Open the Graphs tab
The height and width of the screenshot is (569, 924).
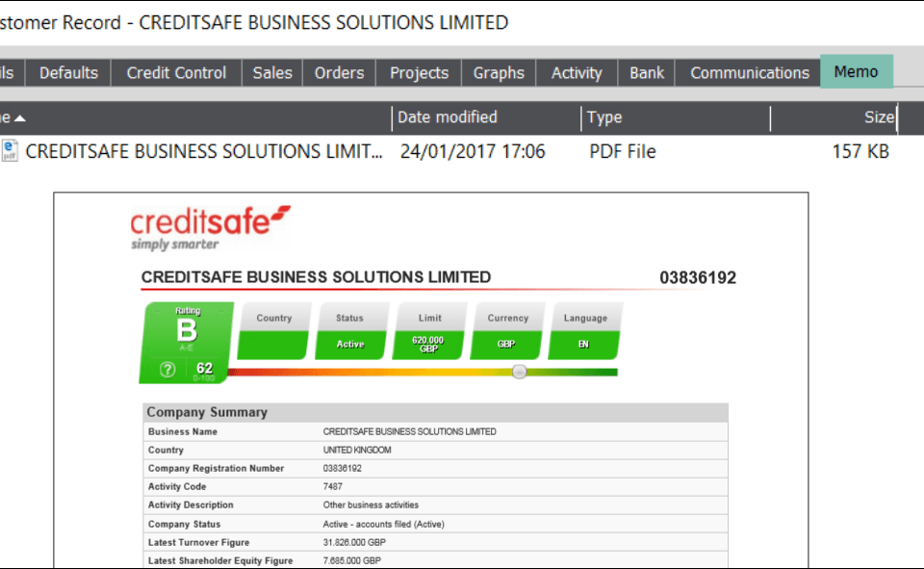(x=499, y=72)
